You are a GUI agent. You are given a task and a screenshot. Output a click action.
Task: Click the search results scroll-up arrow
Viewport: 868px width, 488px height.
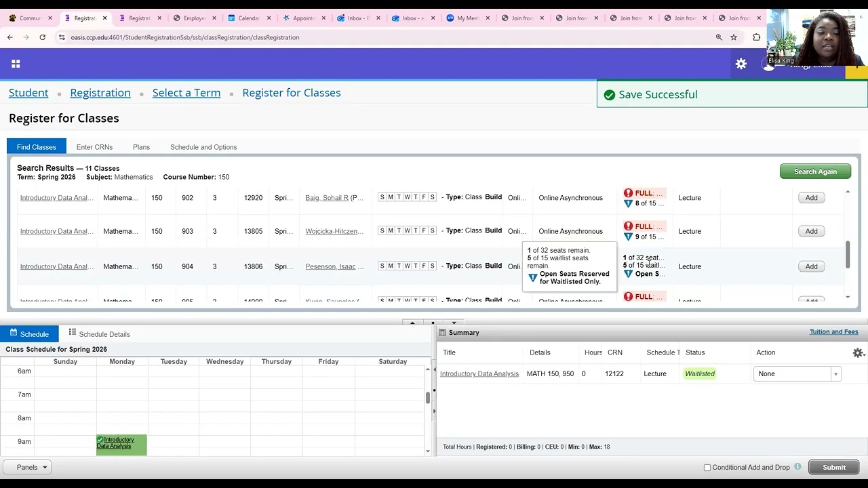[x=848, y=192]
